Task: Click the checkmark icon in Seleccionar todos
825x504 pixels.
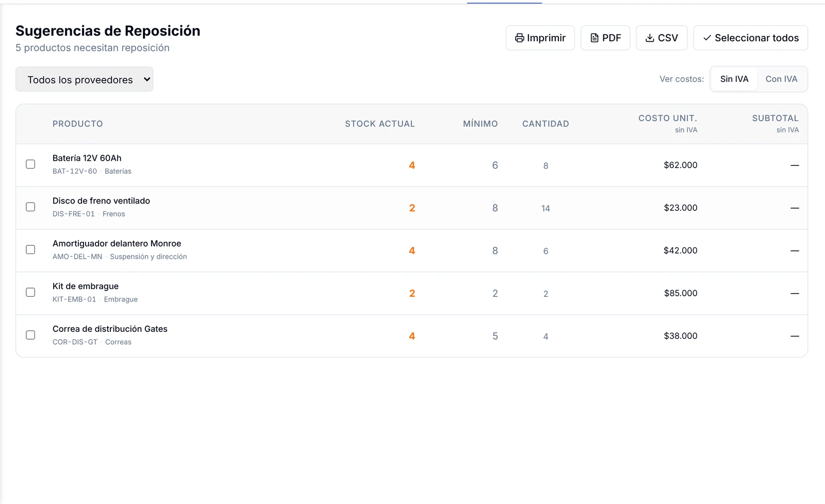Action: [707, 38]
